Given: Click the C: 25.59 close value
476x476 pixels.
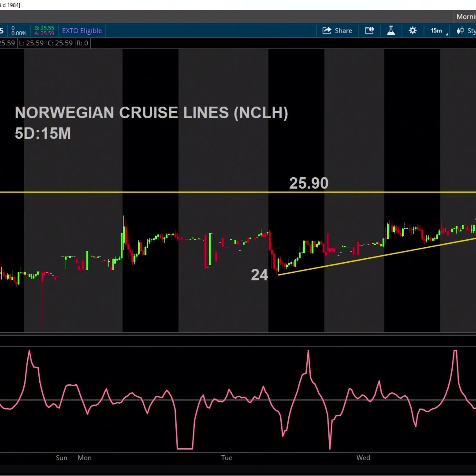Looking at the screenshot, I should click(60, 43).
